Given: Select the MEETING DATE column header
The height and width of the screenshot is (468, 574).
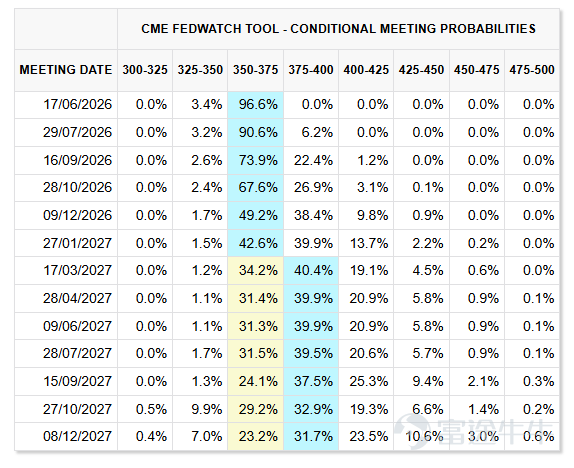Looking at the screenshot, I should click(x=66, y=70).
